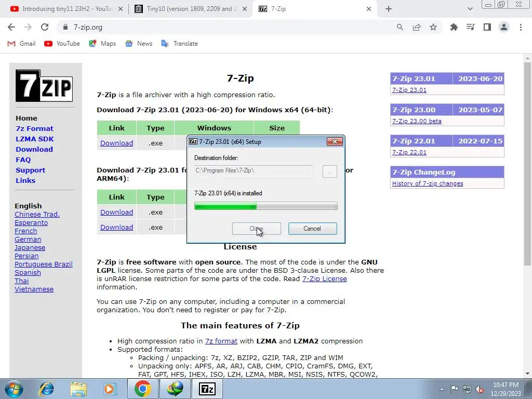
Task: Open Translate bookmark
Action: pos(179,44)
